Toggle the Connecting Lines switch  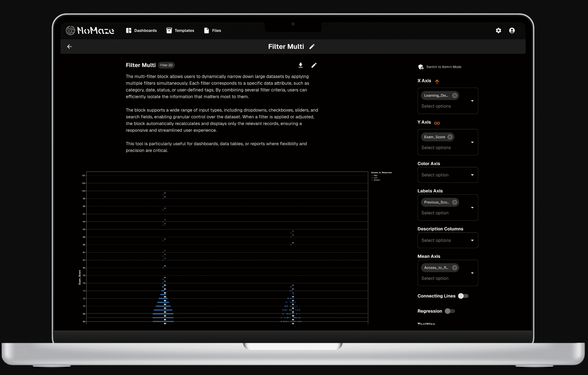pyautogui.click(x=463, y=296)
